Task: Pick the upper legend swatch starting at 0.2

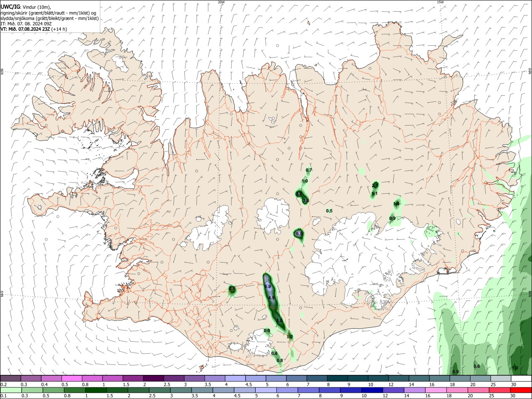Action: tap(10, 378)
